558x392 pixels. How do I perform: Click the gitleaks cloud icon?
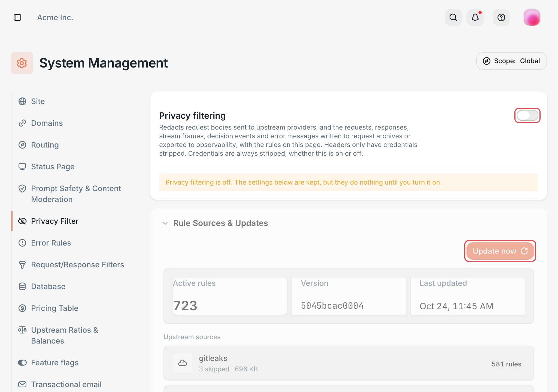coord(183,363)
